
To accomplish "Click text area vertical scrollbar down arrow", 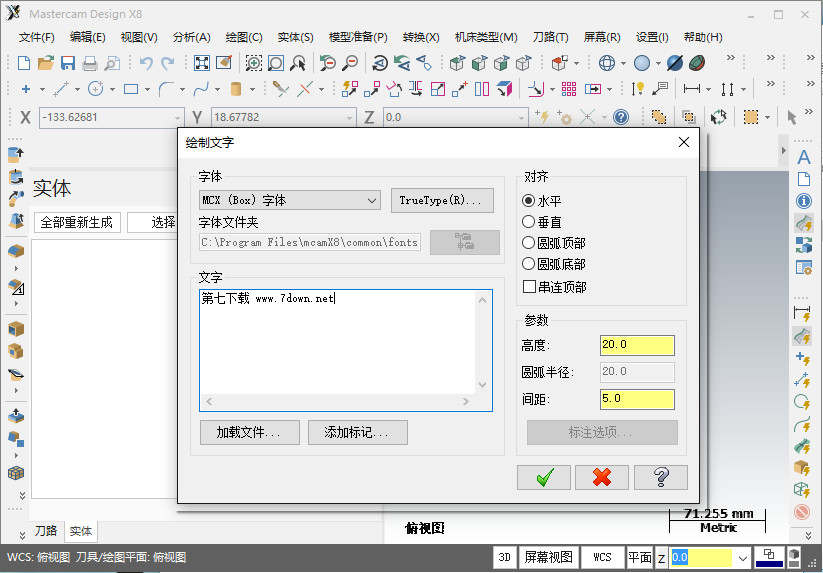I will tap(482, 385).
